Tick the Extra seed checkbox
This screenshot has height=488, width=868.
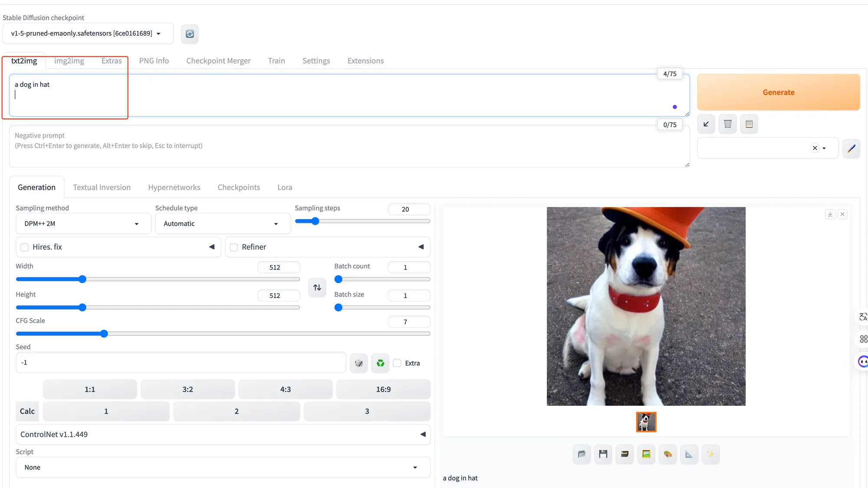tap(397, 363)
